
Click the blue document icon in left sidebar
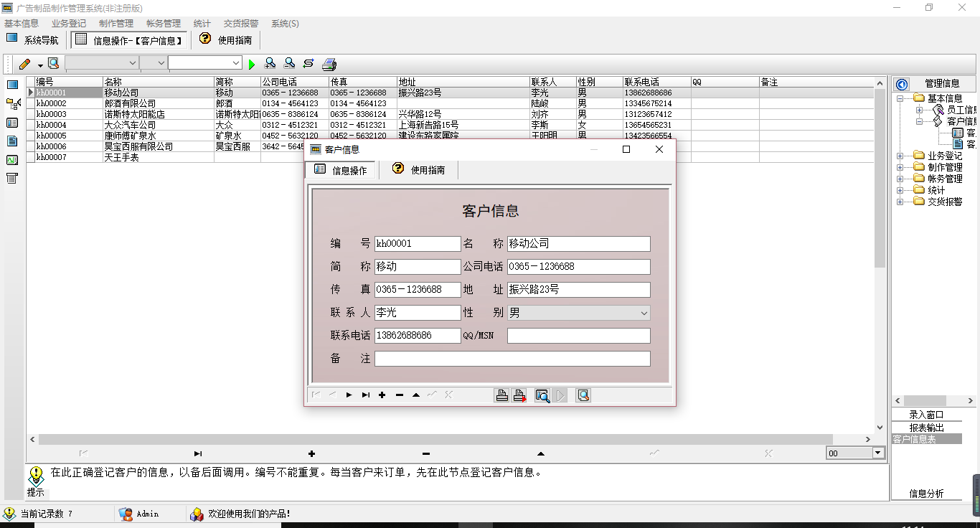[x=12, y=141]
